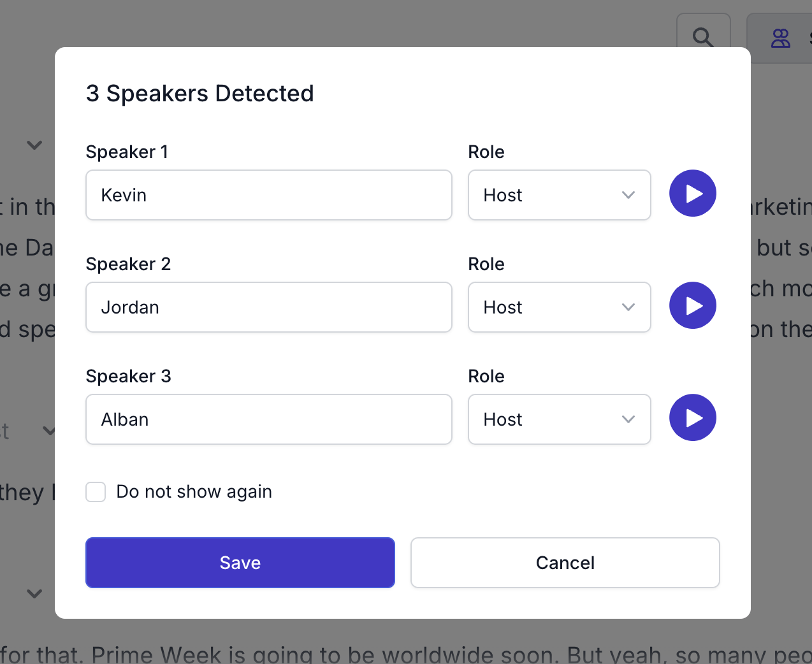This screenshot has height=664, width=812.
Task: Enable the "Do not show again" checkbox
Action: click(96, 492)
